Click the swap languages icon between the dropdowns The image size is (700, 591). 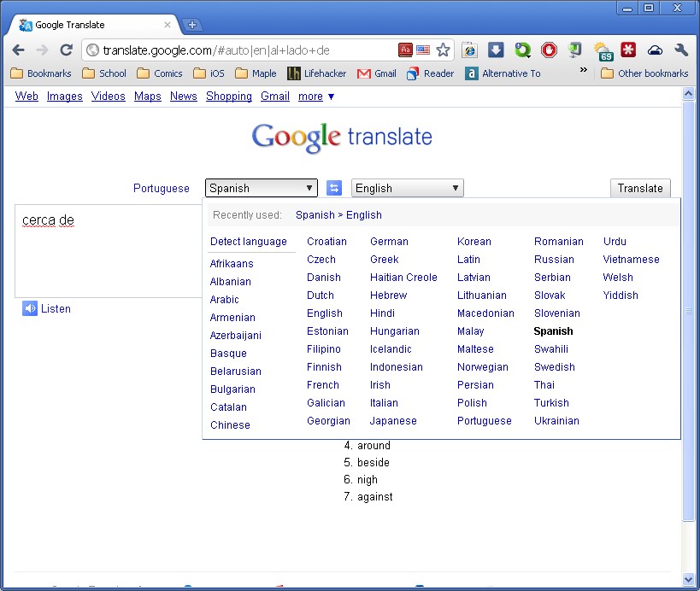[x=334, y=187]
